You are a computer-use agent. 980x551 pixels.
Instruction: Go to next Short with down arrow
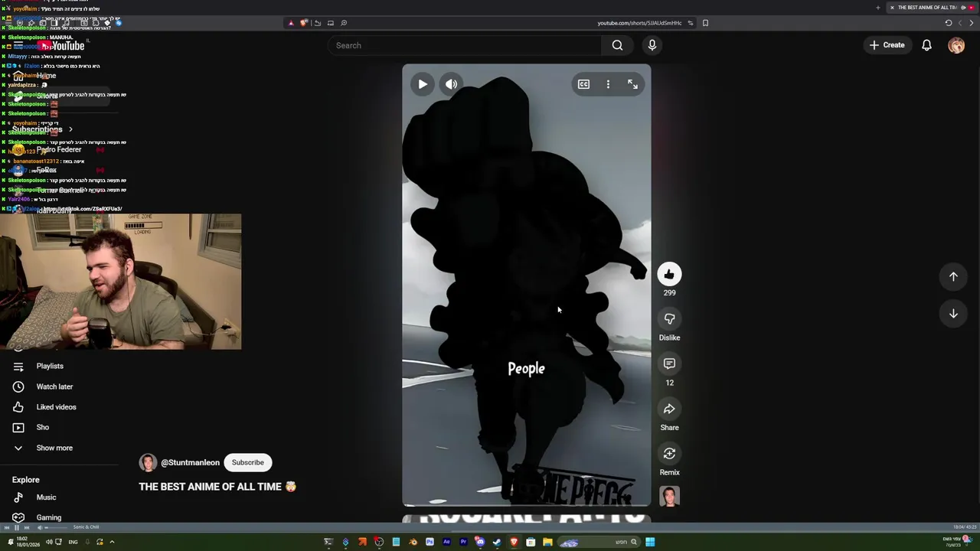click(x=953, y=313)
